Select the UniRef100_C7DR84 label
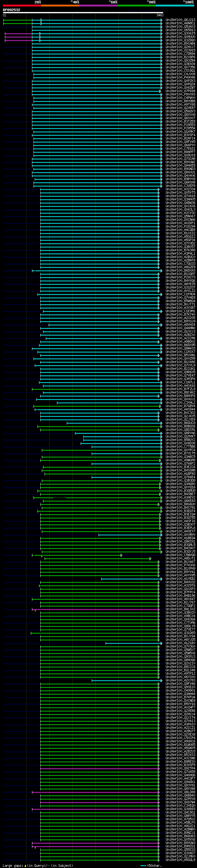This screenshot has height=868, width=197. (x=180, y=54)
